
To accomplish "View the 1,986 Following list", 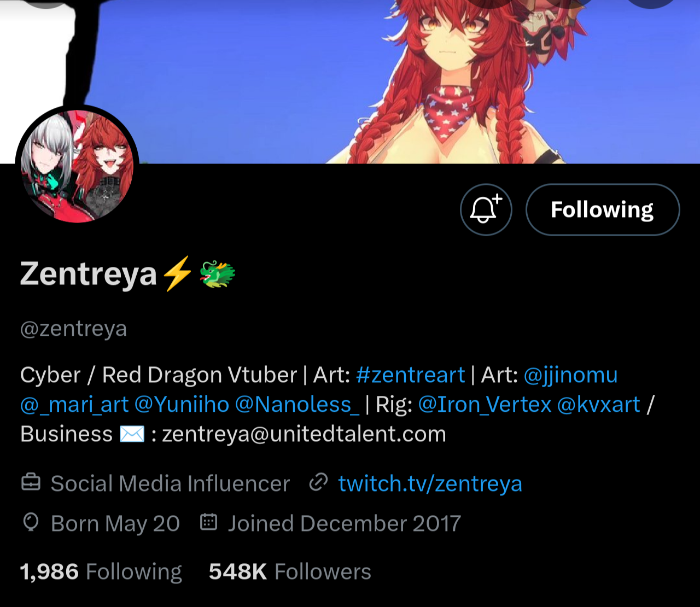I will pyautogui.click(x=101, y=572).
